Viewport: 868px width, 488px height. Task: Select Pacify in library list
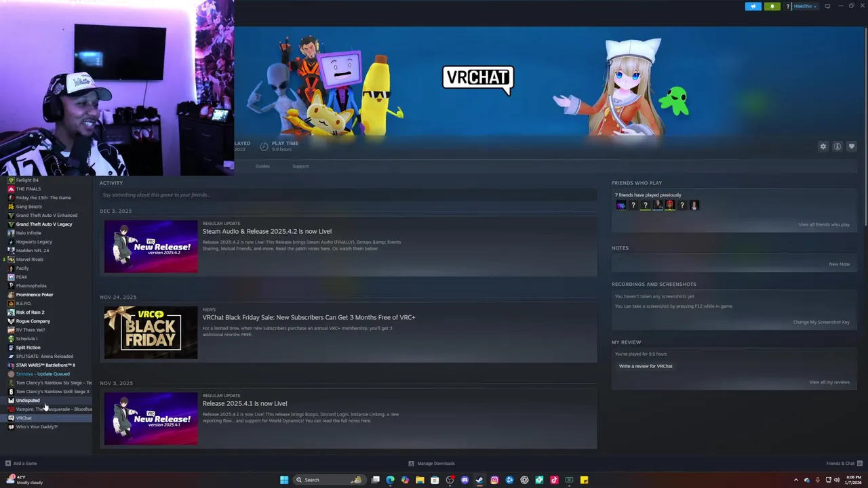tap(22, 268)
